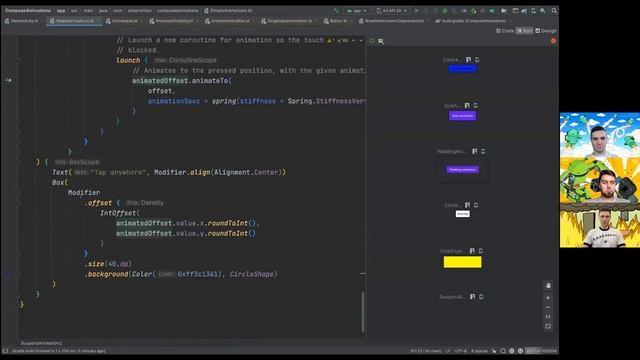Click the color gutter swatch for 0xff3c1361
The image size is (640, 360).
pos(8,274)
